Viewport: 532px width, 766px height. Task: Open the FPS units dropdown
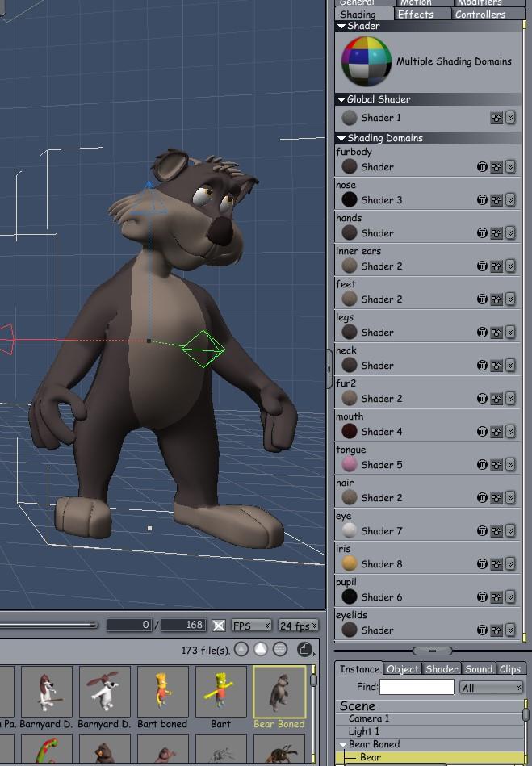(251, 626)
